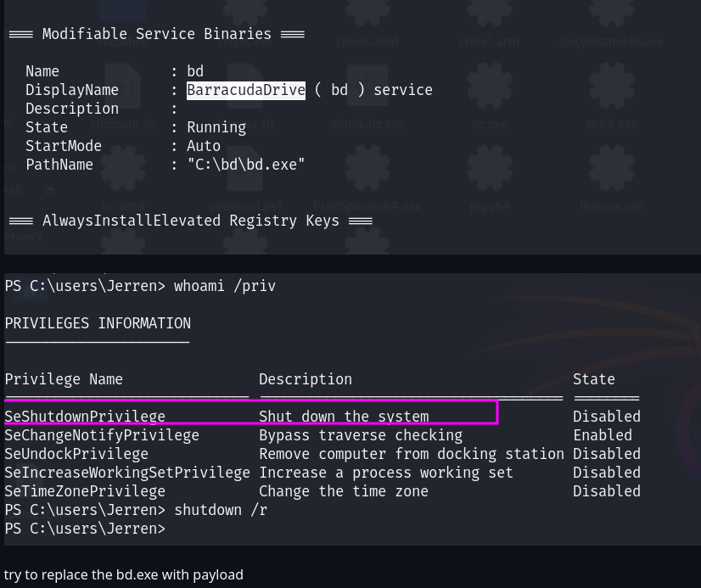This screenshot has width=701, height=588.
Task: Click the 'Running' state value
Action: (216, 128)
